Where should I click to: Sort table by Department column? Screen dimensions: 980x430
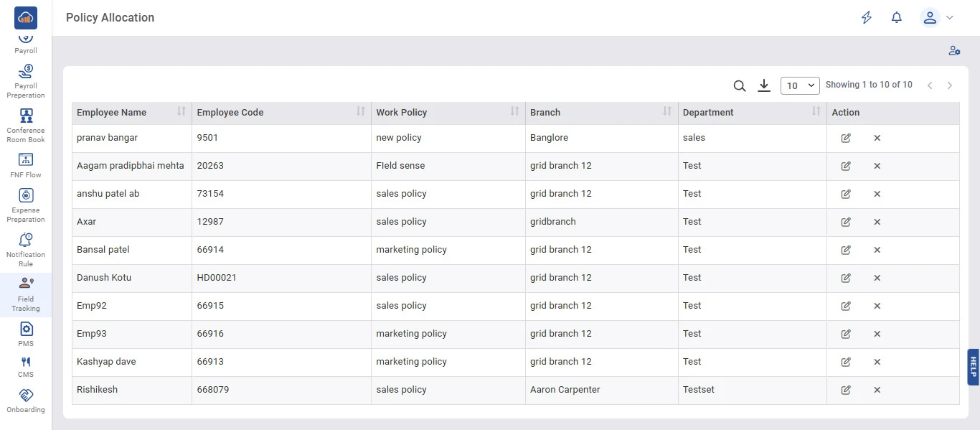point(816,111)
